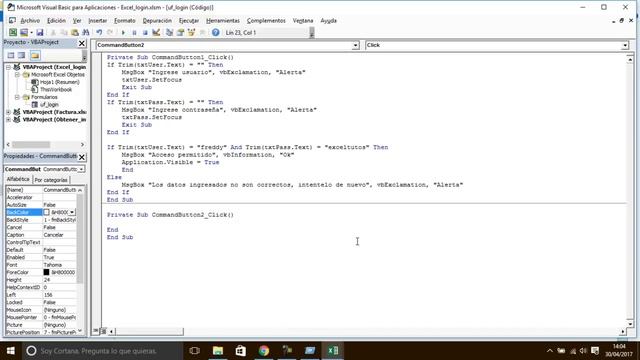Viewport: 640px width, 360px height.
Task: Click the View Object icon in Project panel
Action: click(22, 55)
